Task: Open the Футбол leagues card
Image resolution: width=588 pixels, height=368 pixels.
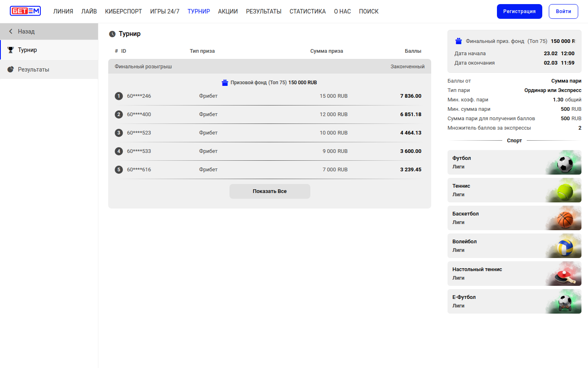Action: click(x=514, y=162)
